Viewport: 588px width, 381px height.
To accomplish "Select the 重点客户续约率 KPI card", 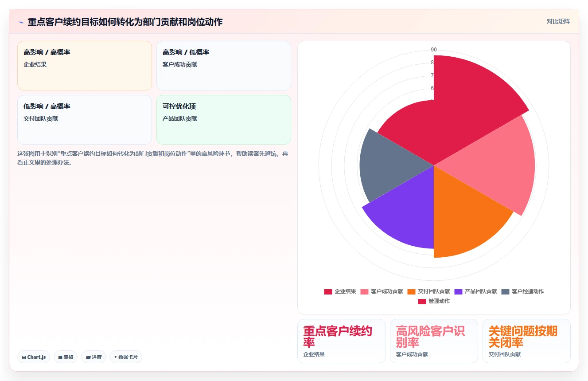I will 342,341.
